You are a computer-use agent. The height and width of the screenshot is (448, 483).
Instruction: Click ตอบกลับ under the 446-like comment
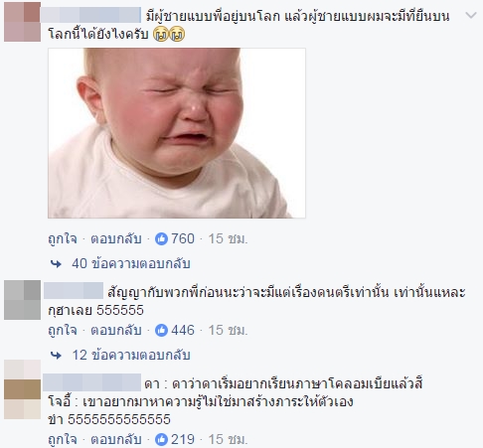116,331
